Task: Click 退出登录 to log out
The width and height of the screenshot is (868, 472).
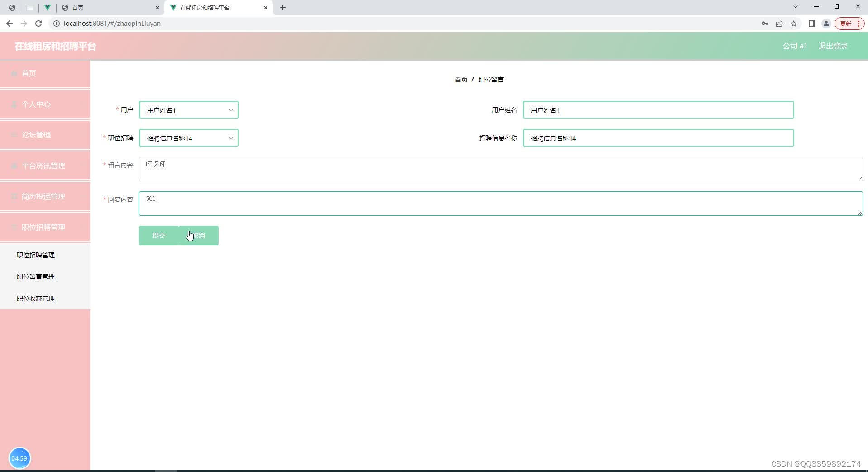Action: pyautogui.click(x=833, y=46)
